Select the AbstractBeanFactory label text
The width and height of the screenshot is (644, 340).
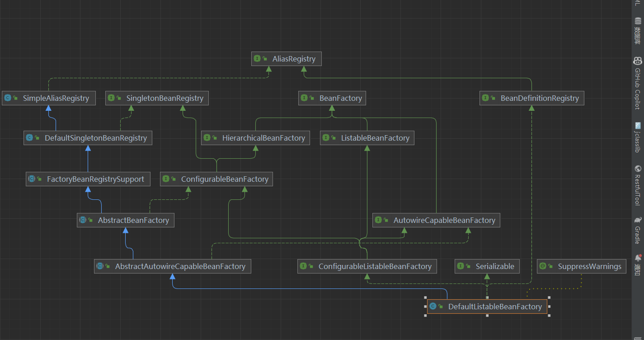pyautogui.click(x=133, y=220)
